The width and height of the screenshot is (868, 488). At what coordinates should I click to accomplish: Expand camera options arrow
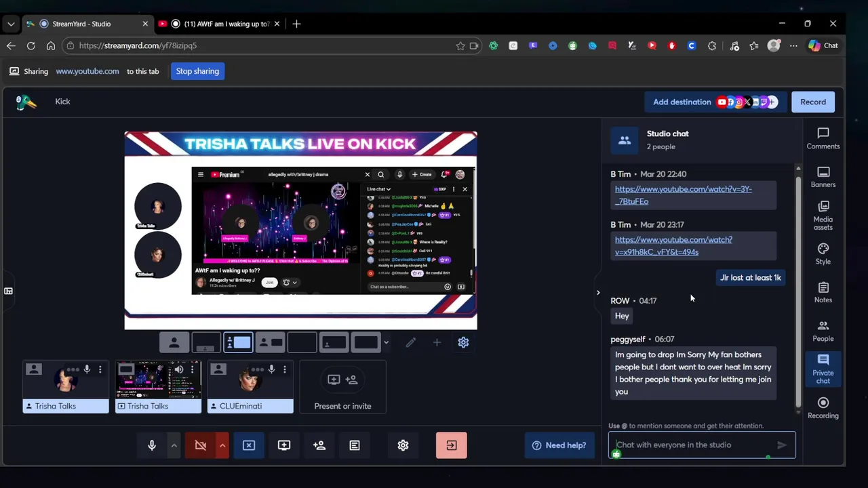(x=222, y=445)
